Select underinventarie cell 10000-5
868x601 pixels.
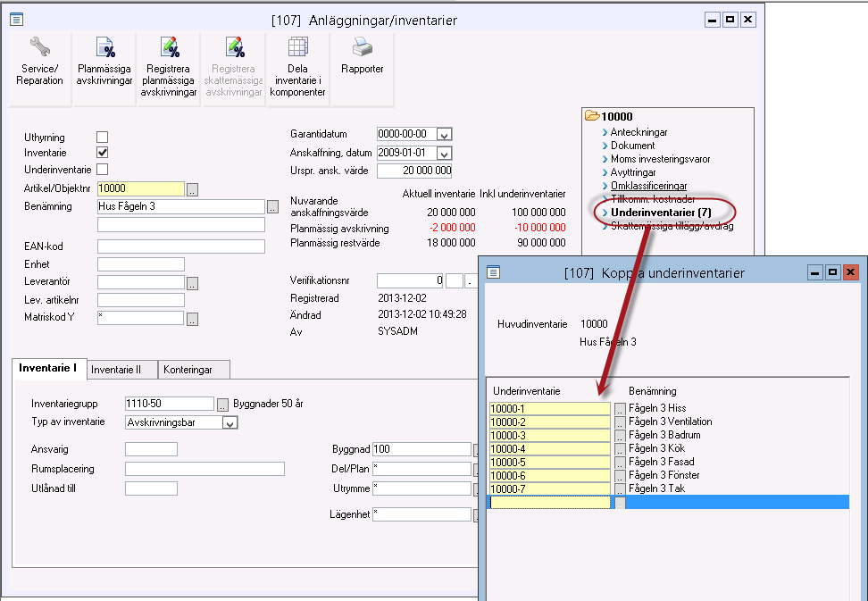550,462
